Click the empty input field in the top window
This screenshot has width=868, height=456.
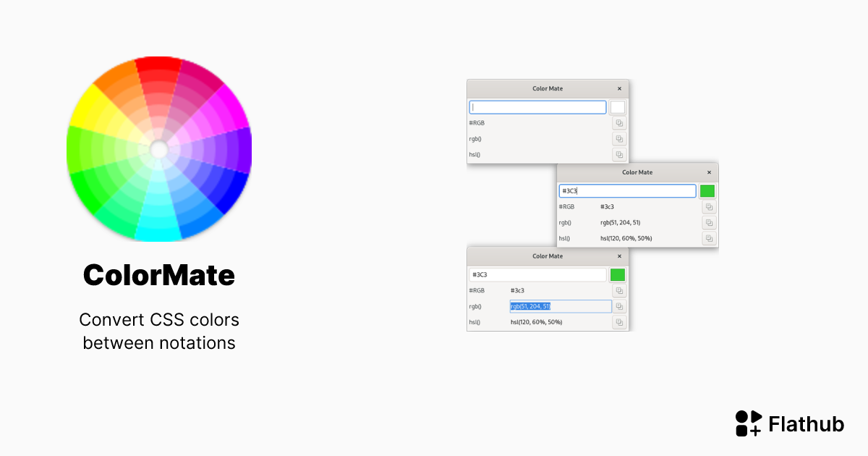point(537,106)
